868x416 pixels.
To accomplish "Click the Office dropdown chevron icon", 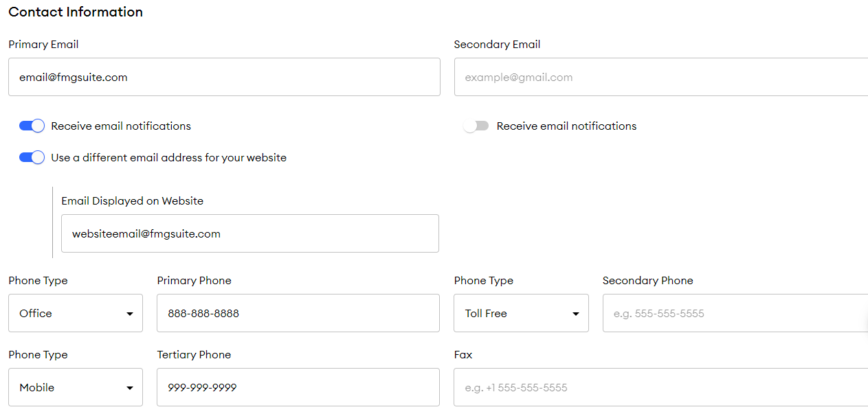I will pyautogui.click(x=130, y=313).
